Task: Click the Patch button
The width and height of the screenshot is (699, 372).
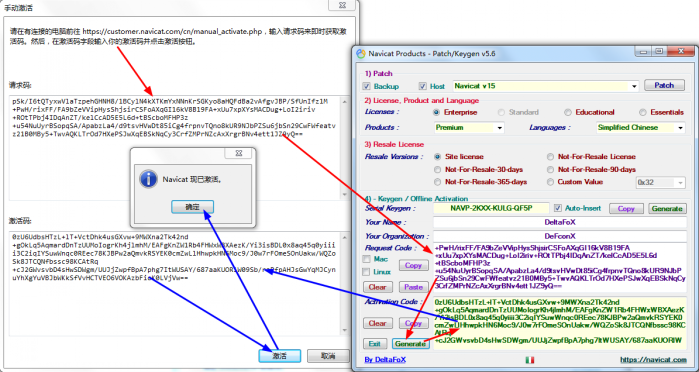Action: point(664,85)
